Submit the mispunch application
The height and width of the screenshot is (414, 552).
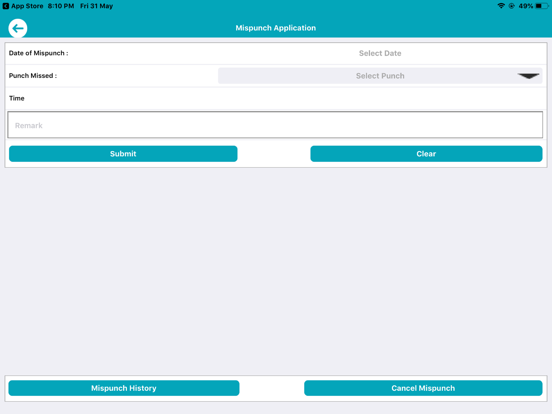[123, 154]
